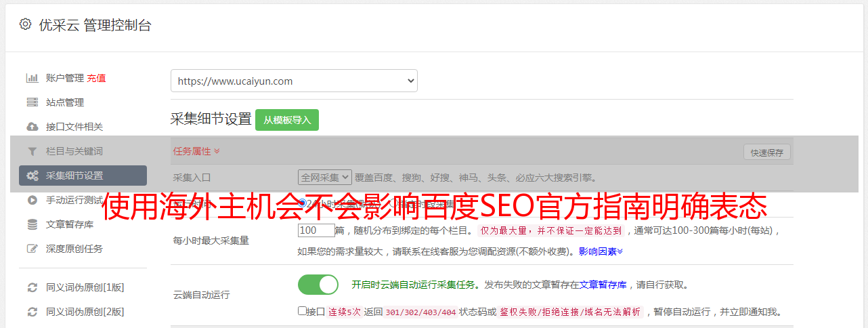This screenshot has height=328, width=868.
Task: Click the 采集入口 row label
Action: click(192, 178)
